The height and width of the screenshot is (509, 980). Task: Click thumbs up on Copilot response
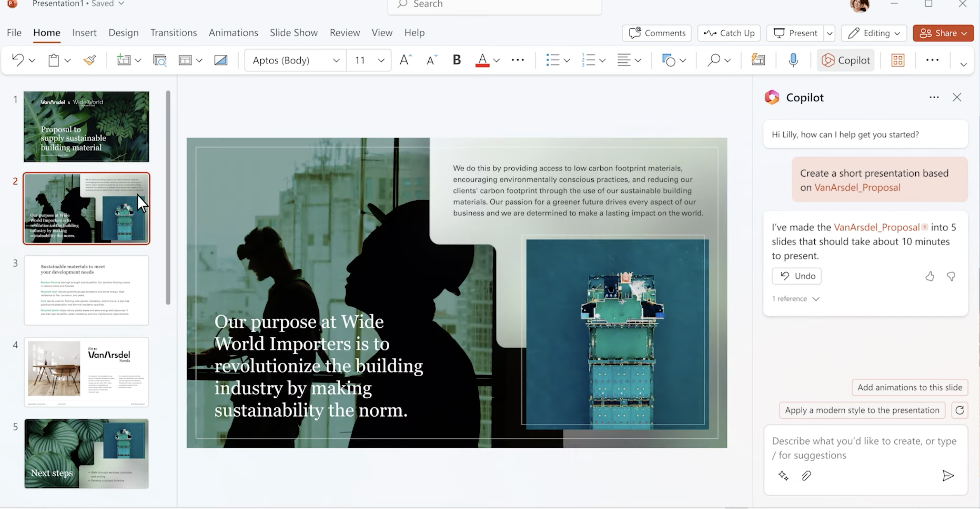[929, 276]
